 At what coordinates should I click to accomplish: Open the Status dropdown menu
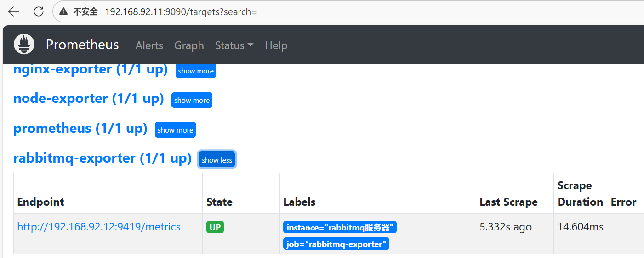pos(234,45)
